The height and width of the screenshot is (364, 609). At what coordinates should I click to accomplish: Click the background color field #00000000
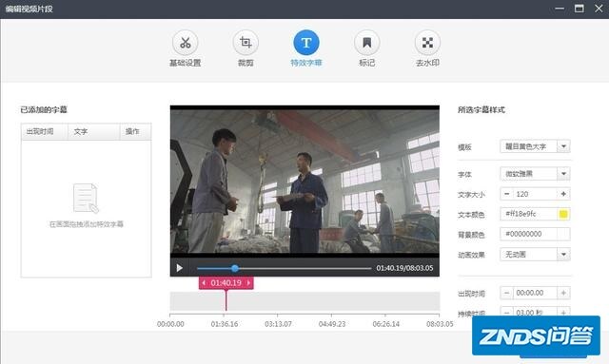[529, 234]
